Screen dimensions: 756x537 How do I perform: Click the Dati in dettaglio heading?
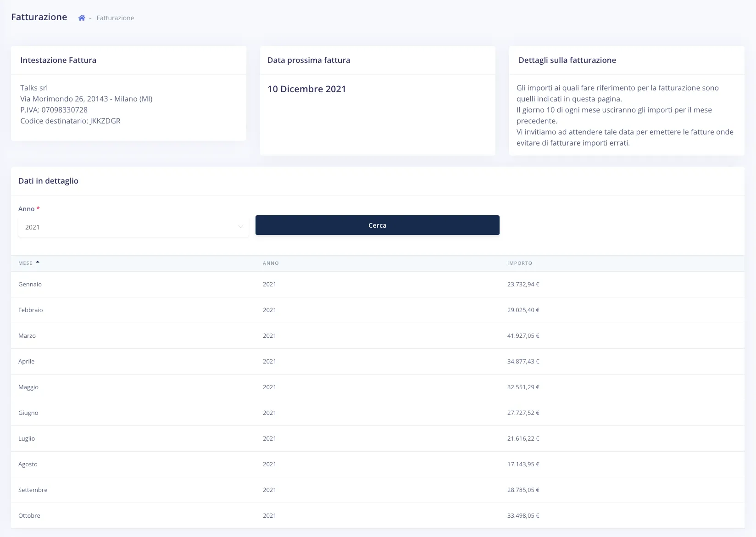coord(48,181)
